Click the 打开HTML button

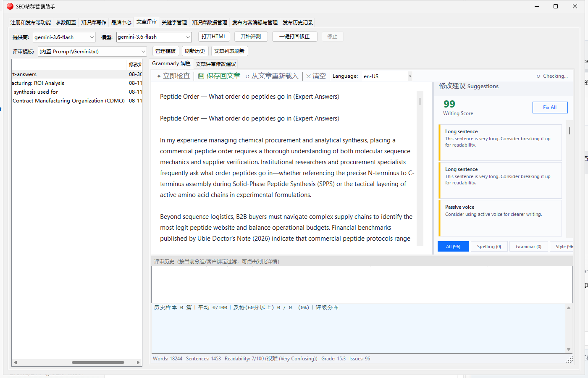(x=214, y=37)
